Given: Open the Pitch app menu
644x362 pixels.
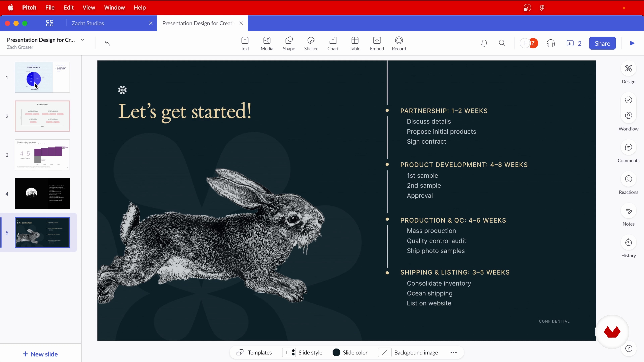Looking at the screenshot, I should pyautogui.click(x=29, y=8).
